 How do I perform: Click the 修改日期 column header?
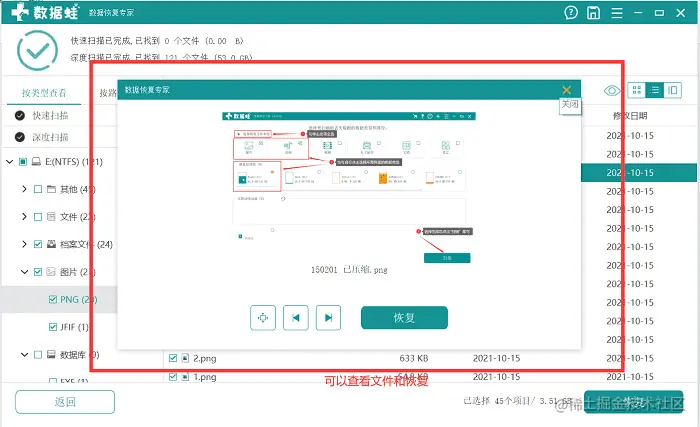[629, 116]
